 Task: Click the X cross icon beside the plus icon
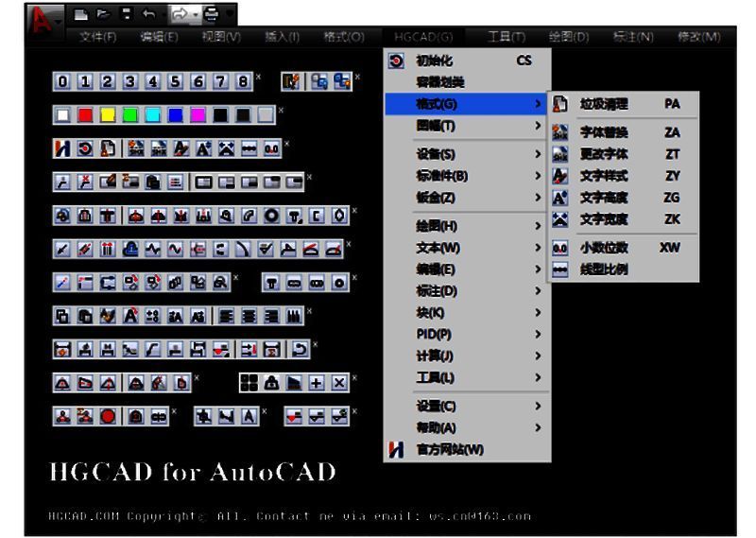point(339,383)
